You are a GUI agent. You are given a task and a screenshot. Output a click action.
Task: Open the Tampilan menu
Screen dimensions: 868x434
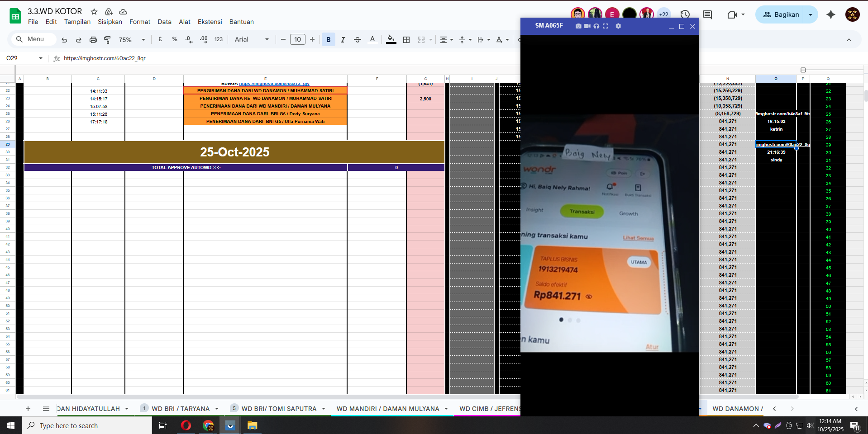(x=77, y=22)
